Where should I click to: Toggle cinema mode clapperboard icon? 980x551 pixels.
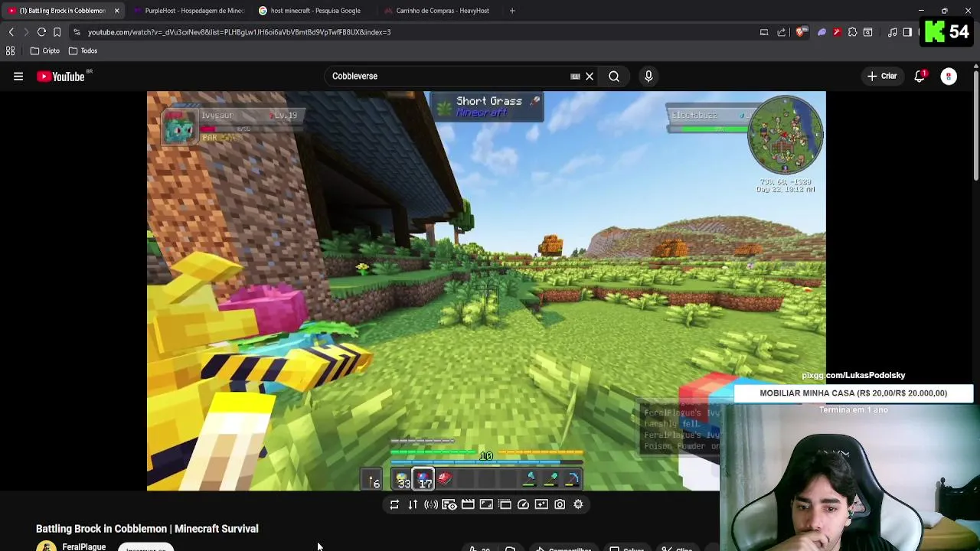pyautogui.click(x=468, y=504)
